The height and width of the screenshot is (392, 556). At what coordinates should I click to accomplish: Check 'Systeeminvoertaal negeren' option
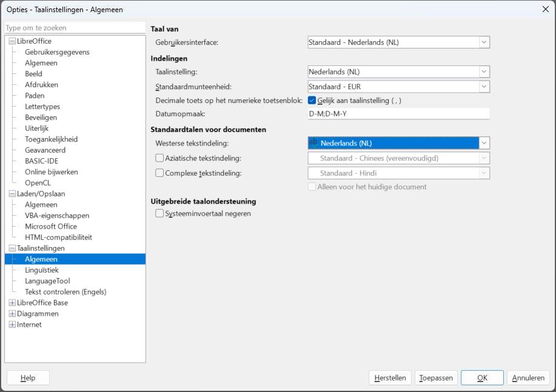[160, 213]
